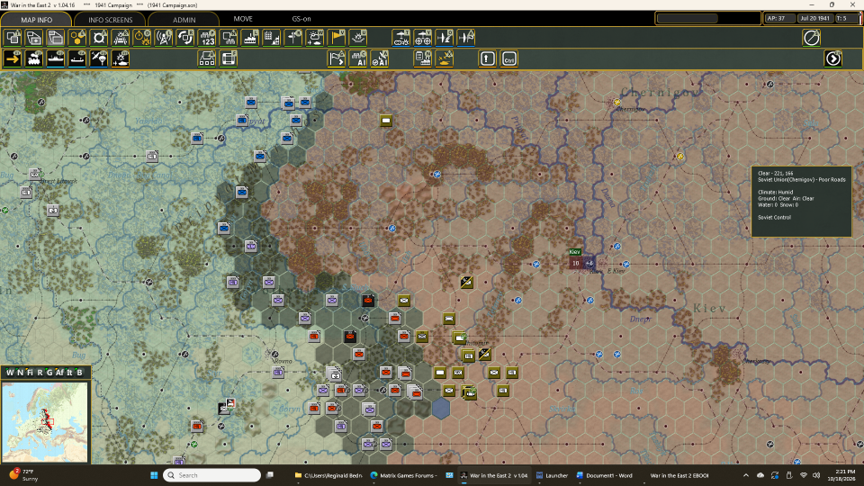
Task: Toggle the Af filter above minimap
Action: 60,372
